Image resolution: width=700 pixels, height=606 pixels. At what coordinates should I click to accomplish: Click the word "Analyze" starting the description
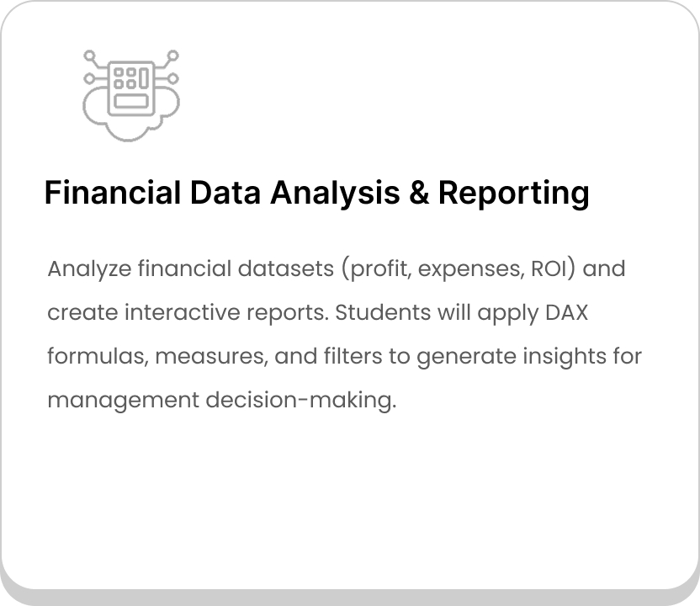89,269
